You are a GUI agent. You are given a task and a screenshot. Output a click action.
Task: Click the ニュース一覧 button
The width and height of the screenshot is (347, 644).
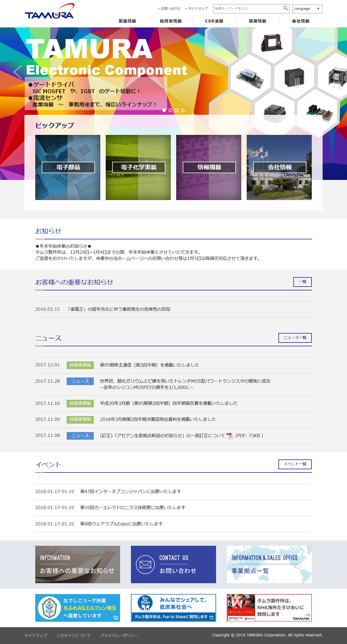[295, 338]
